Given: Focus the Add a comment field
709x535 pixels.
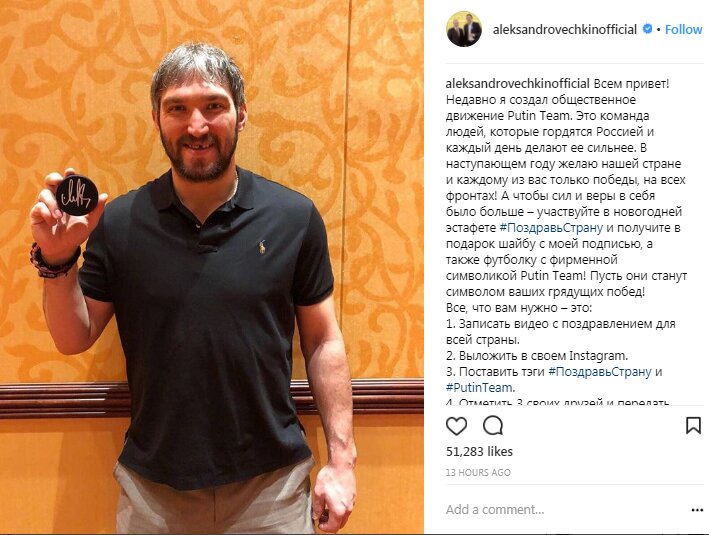Looking at the screenshot, I should pos(565,510).
